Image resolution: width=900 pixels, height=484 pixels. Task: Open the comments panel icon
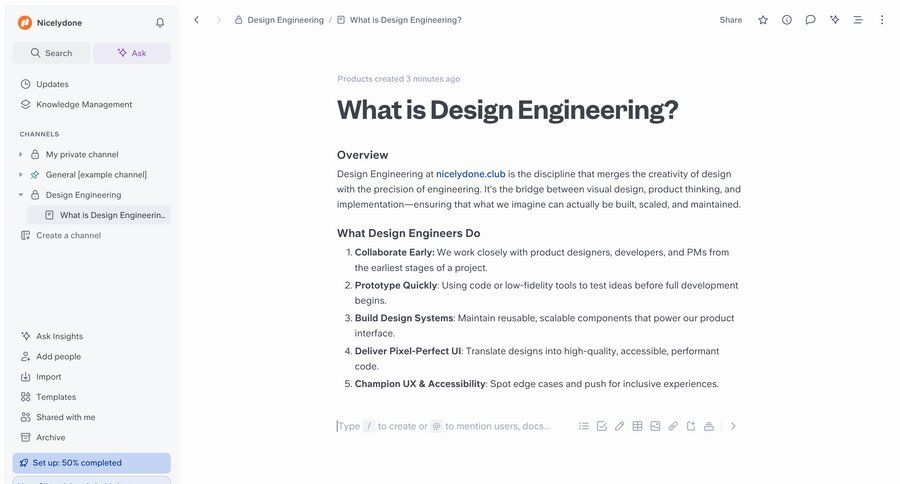click(x=810, y=20)
